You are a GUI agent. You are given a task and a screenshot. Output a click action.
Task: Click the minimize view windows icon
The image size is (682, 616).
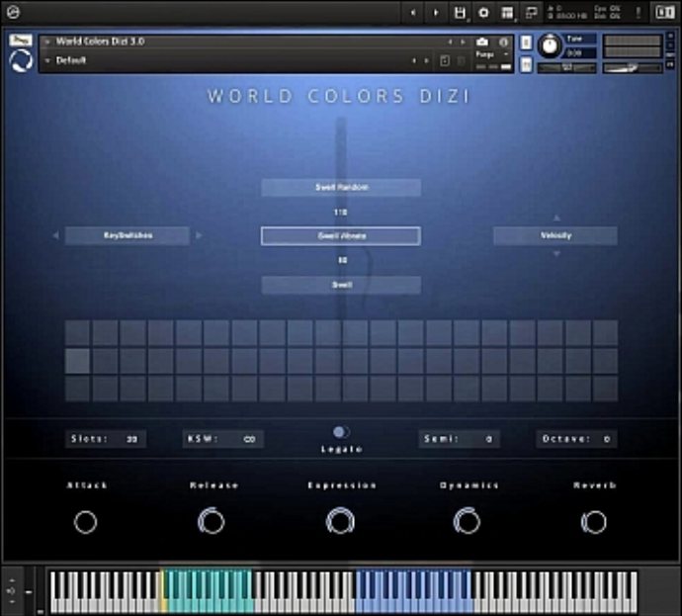(x=531, y=13)
